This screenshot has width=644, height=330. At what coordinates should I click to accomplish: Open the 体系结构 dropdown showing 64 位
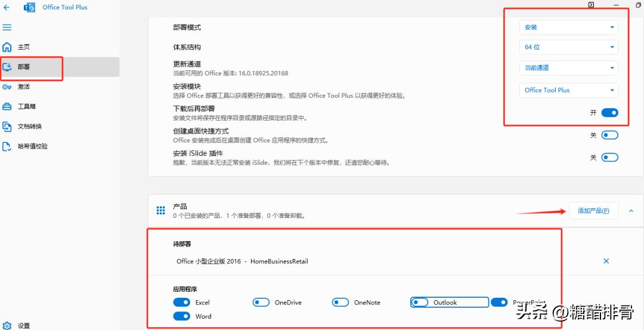[x=569, y=47]
